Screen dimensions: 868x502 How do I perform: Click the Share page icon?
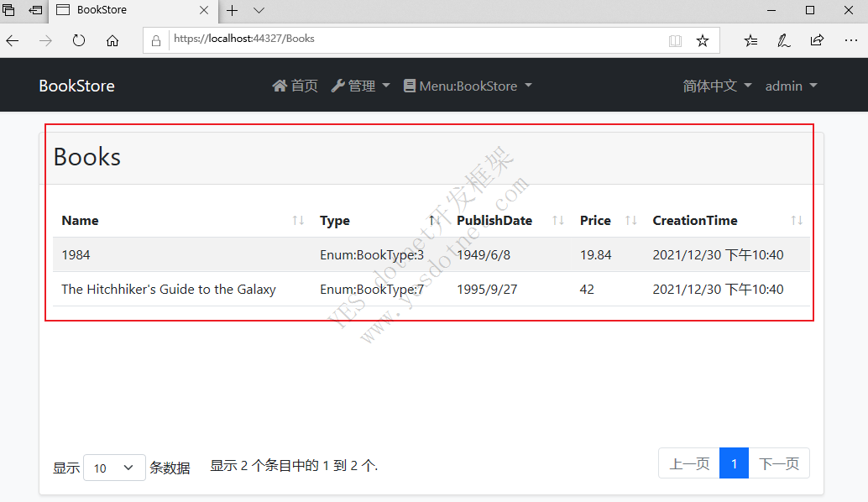[x=817, y=40]
